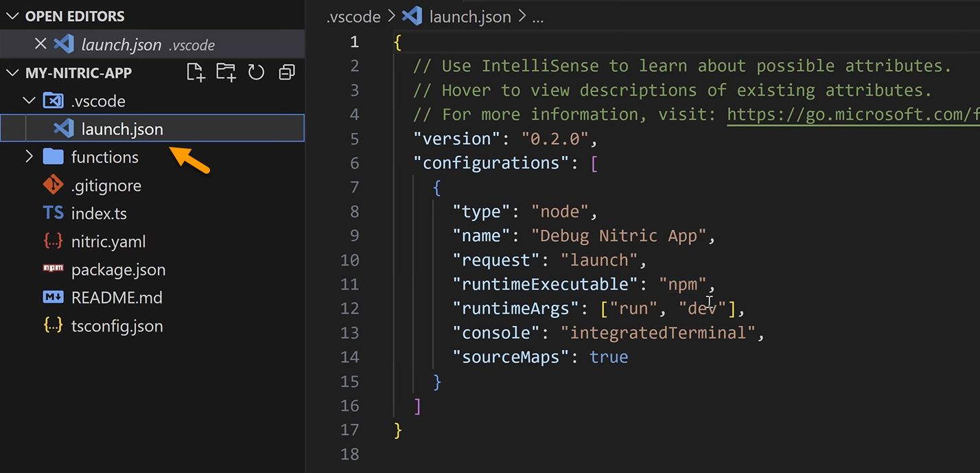The width and height of the screenshot is (980, 473).
Task: Click the Markdown icon beside README.md
Action: coord(53,297)
